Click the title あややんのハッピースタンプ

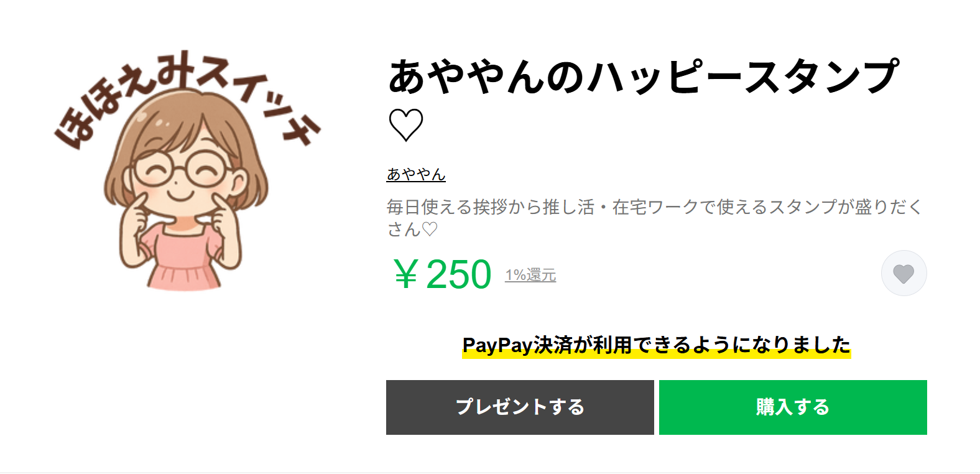644,77
